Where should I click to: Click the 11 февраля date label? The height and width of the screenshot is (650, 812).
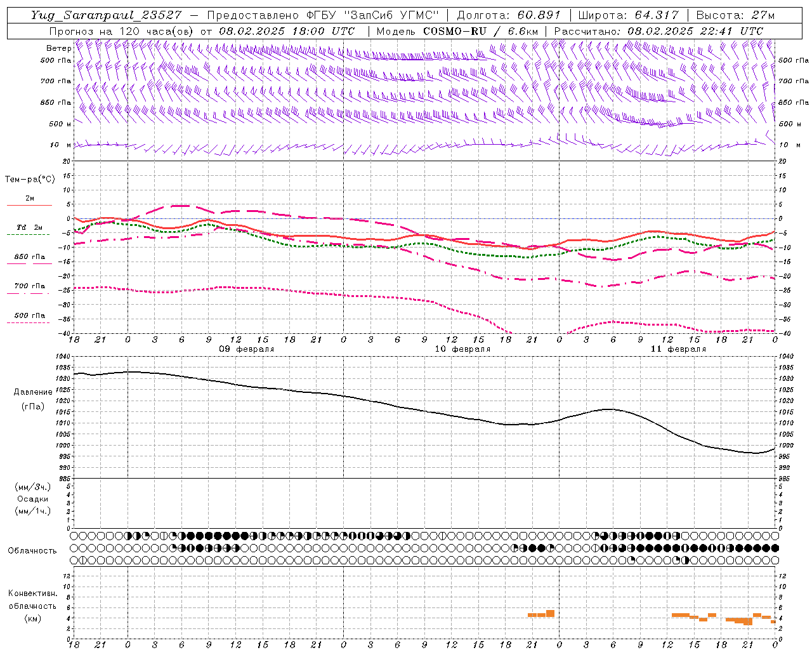click(678, 349)
